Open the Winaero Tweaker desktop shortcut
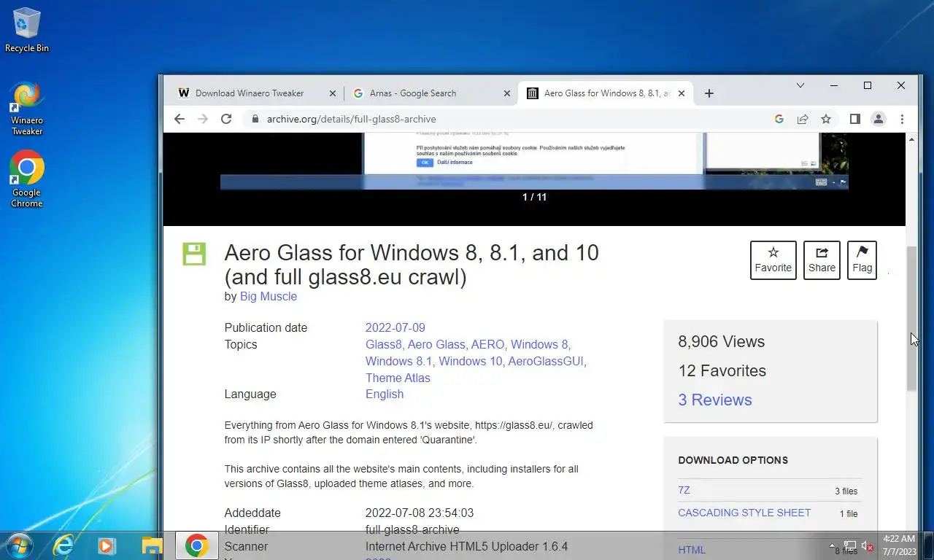Image resolution: width=934 pixels, height=560 pixels. 27,109
